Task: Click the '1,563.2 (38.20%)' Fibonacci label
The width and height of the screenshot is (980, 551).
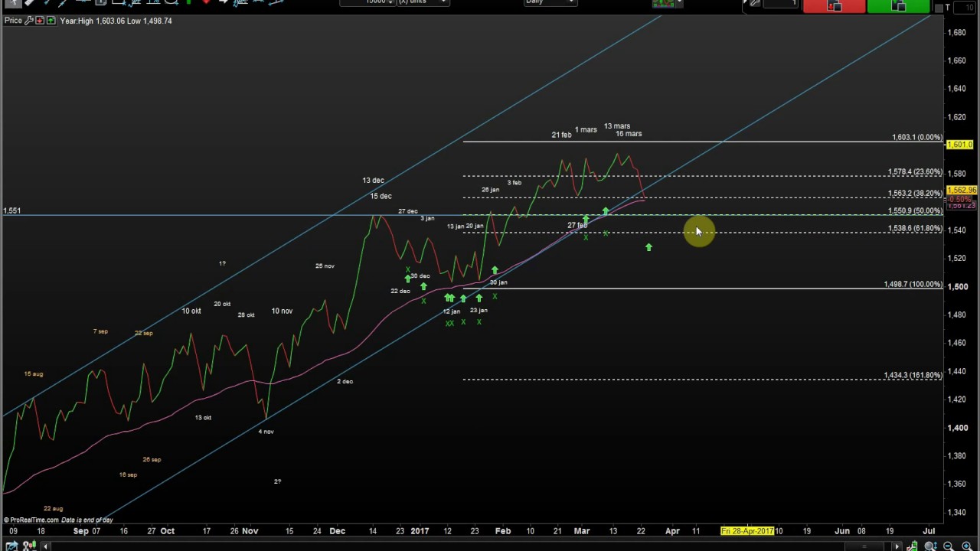Action: (x=915, y=194)
